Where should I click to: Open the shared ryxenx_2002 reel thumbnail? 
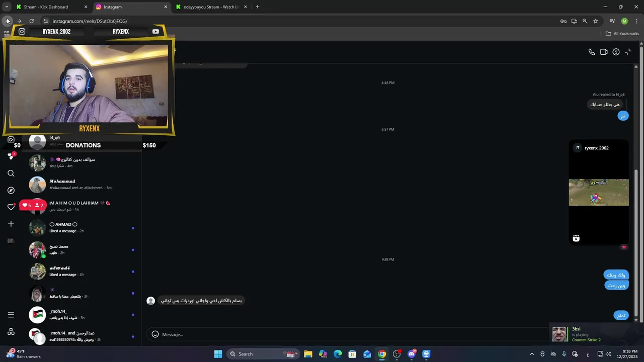coord(599,192)
